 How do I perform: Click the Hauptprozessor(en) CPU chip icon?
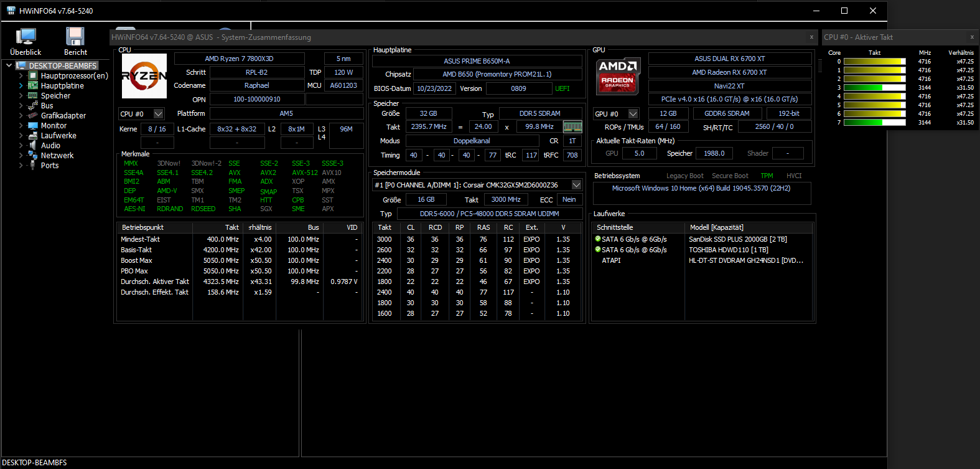[33, 76]
